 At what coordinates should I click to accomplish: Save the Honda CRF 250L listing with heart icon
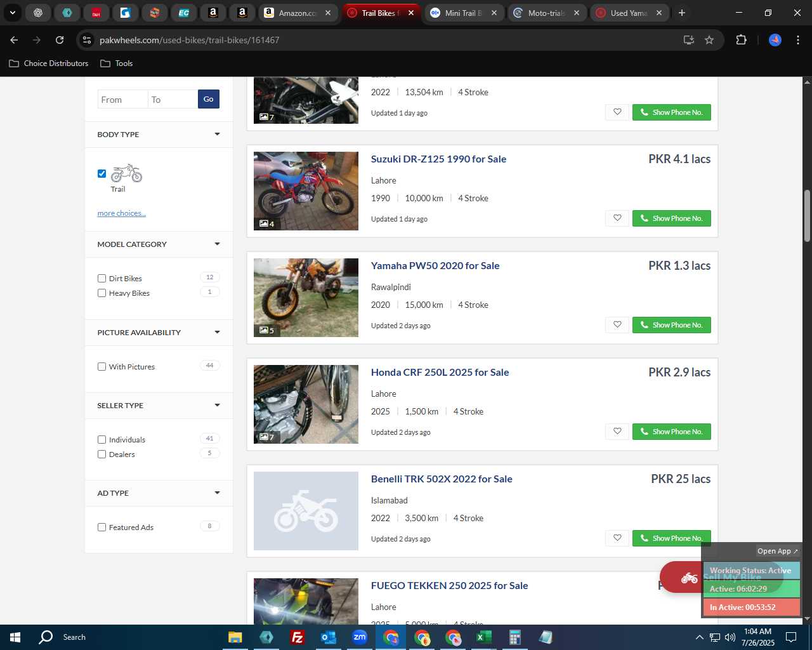617,432
